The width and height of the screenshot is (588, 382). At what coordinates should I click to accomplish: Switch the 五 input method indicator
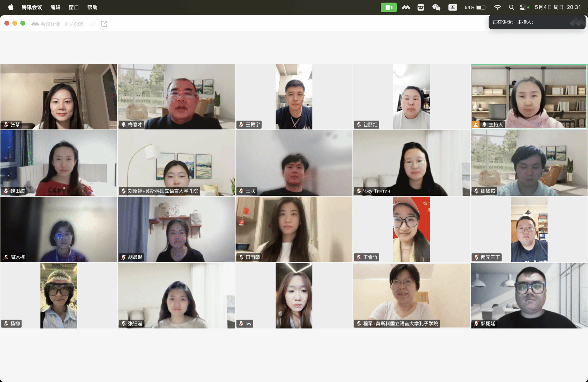coord(452,7)
